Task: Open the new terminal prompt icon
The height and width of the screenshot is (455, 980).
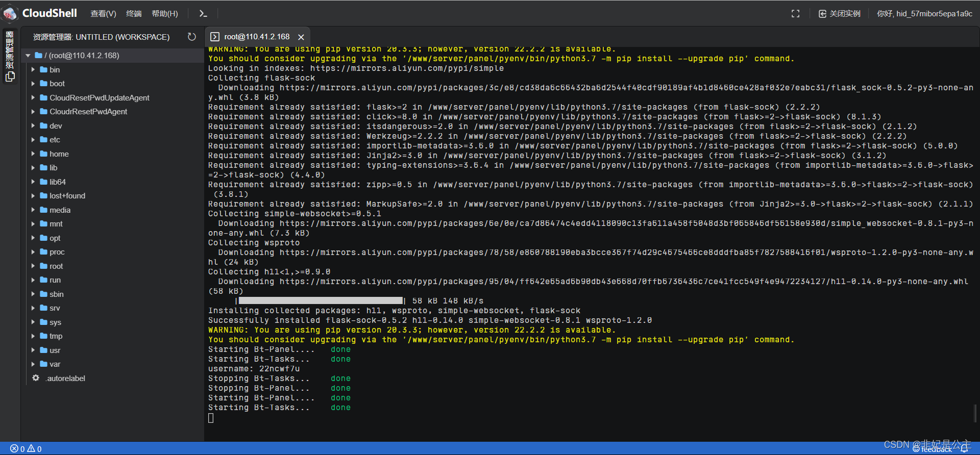Action: tap(203, 14)
